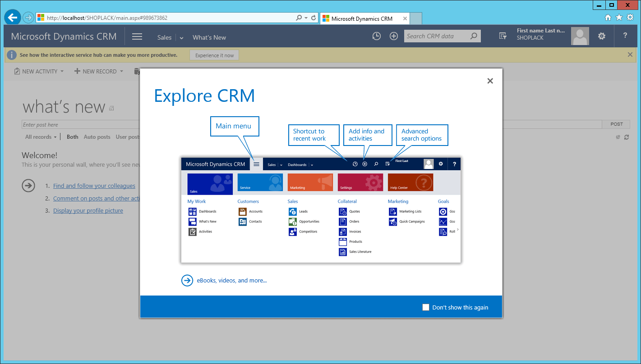Screen dimensions: 641x364
Task: Click the Explore CRM navigation preview image
Action: (x=321, y=210)
